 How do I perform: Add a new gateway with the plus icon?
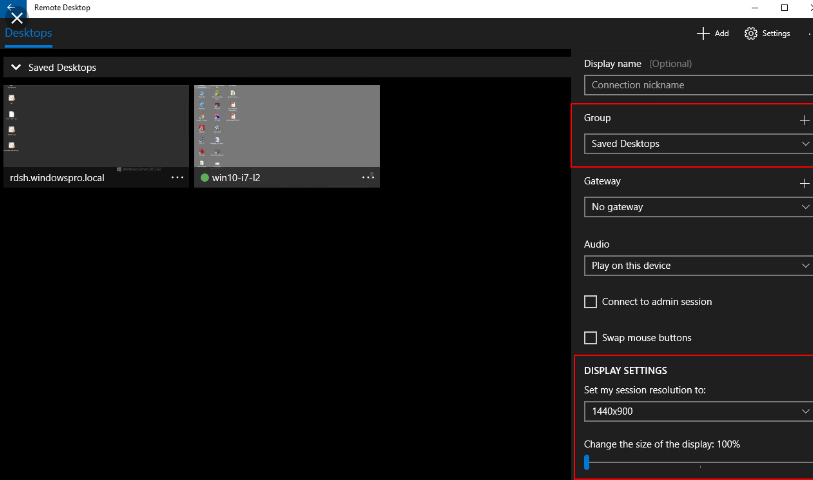click(x=804, y=183)
